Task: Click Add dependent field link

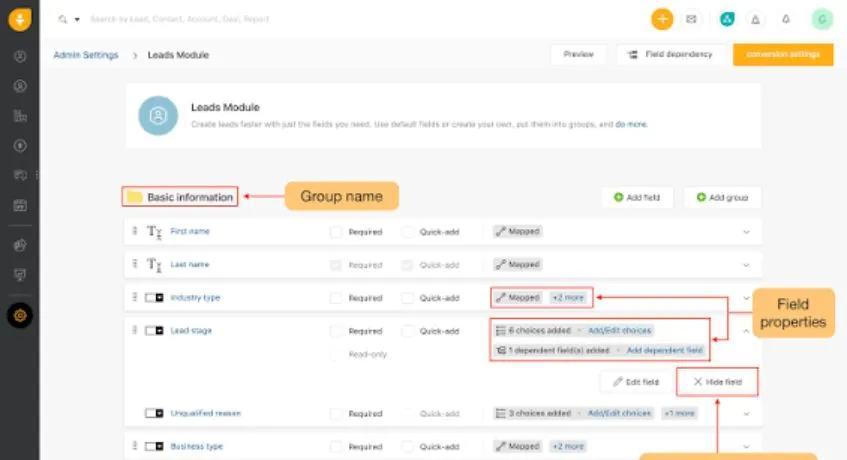Action: tap(665, 350)
